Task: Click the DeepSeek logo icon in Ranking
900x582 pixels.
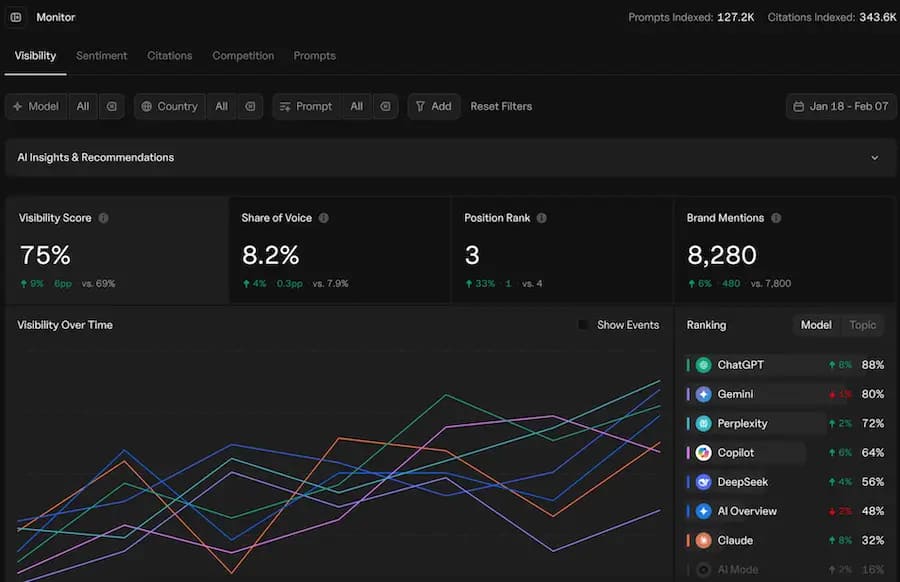Action: 703,482
